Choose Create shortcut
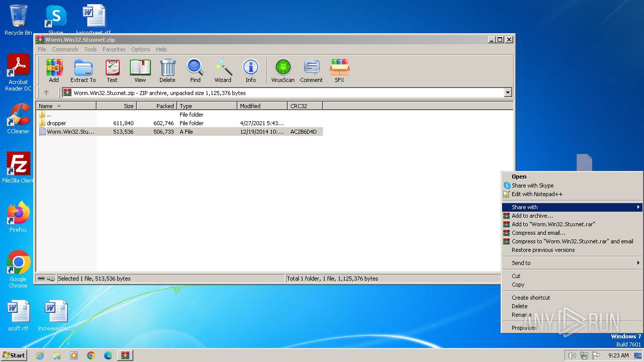 (x=572, y=298)
